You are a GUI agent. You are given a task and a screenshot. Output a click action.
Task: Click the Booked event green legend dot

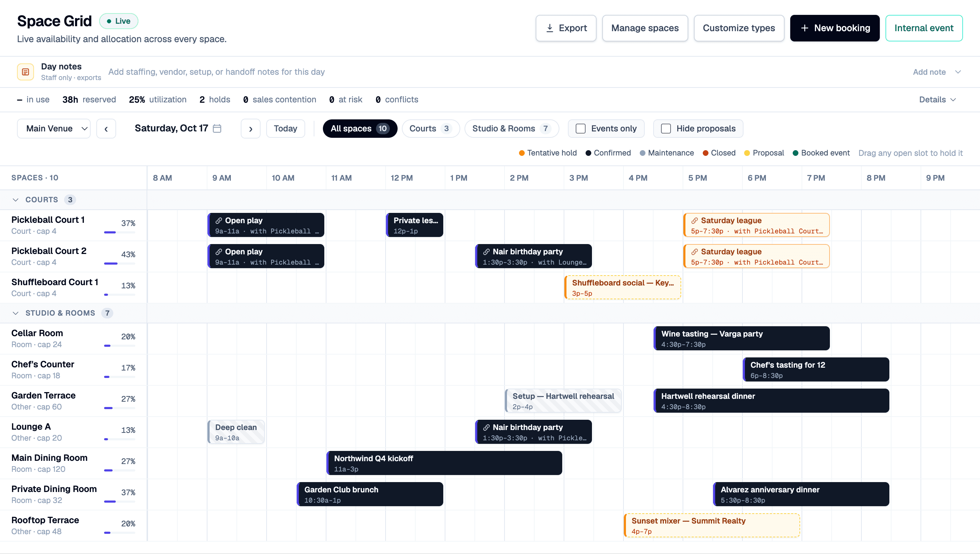[795, 153]
